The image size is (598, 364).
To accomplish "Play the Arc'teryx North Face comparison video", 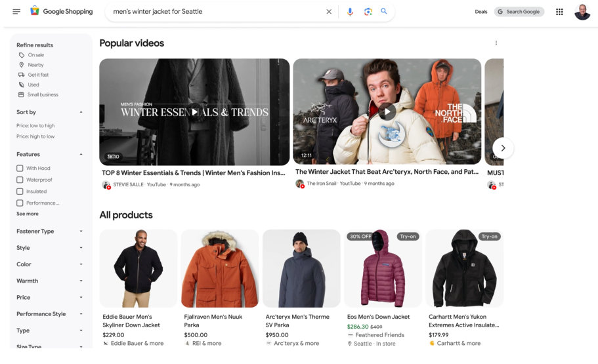I will [x=387, y=111].
